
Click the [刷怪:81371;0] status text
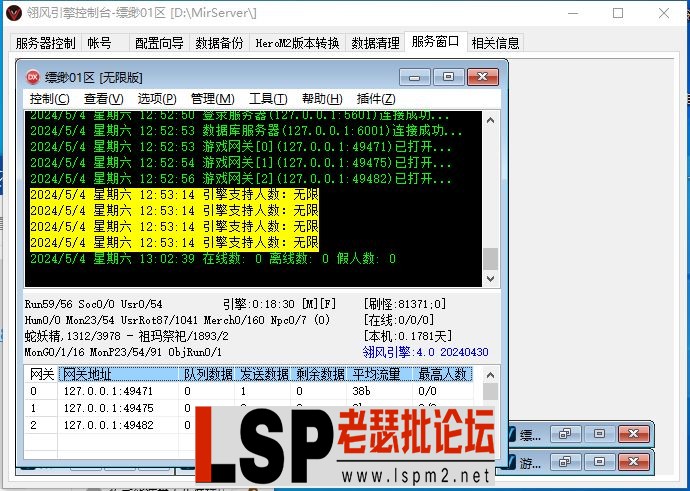click(404, 304)
